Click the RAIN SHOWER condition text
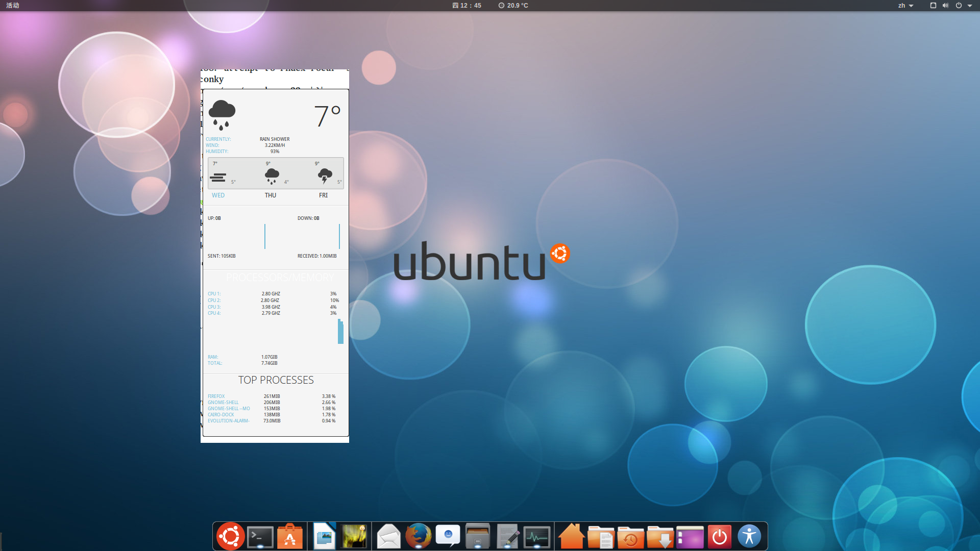This screenshot has height=551, width=980. (275, 139)
